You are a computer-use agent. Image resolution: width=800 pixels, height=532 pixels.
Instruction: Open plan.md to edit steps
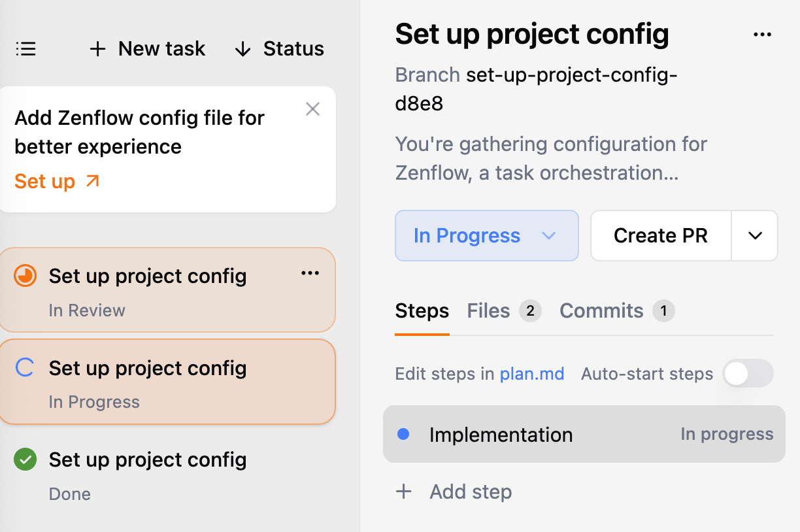tap(532, 373)
